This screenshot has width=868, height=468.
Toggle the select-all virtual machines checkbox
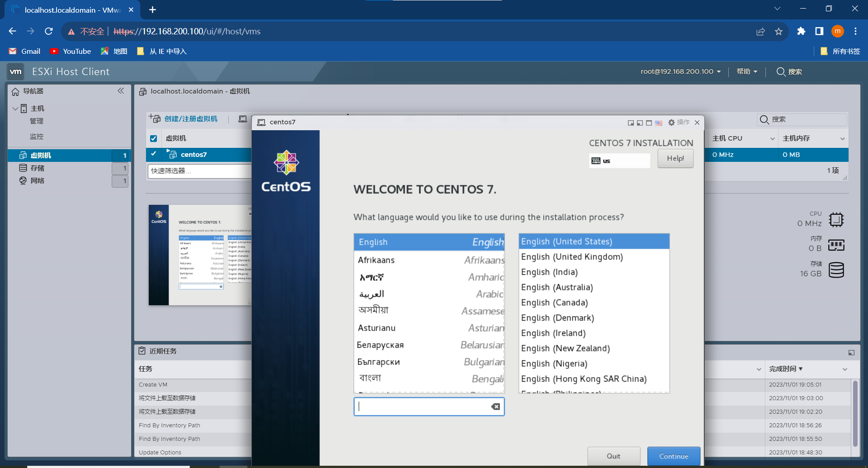pos(154,138)
